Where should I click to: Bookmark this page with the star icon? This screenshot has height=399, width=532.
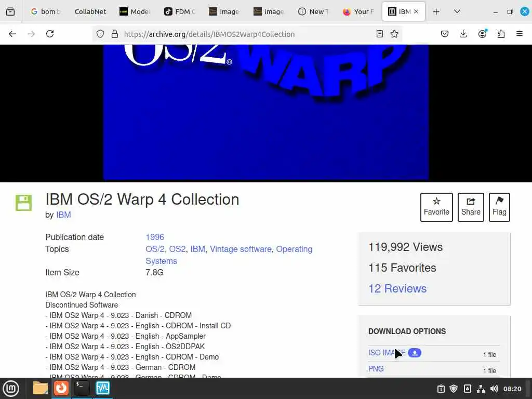tap(394, 34)
